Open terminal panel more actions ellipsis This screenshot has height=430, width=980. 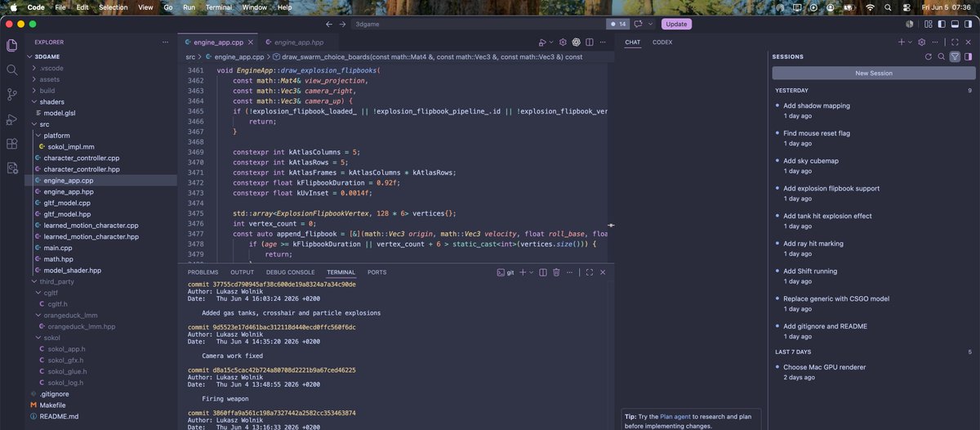[x=570, y=272]
